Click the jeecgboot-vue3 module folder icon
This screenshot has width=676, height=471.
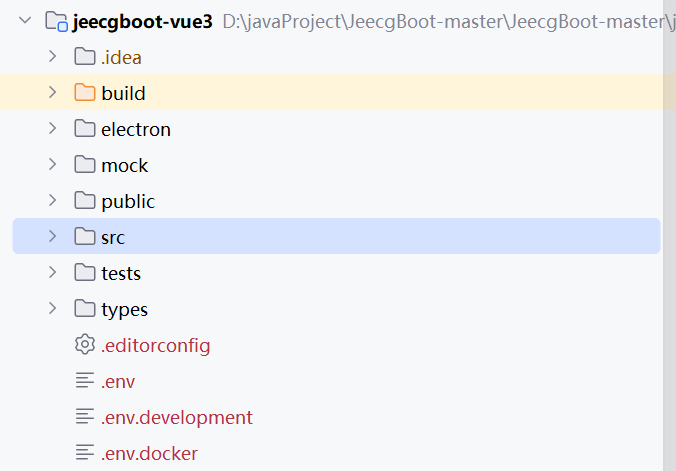click(56, 21)
